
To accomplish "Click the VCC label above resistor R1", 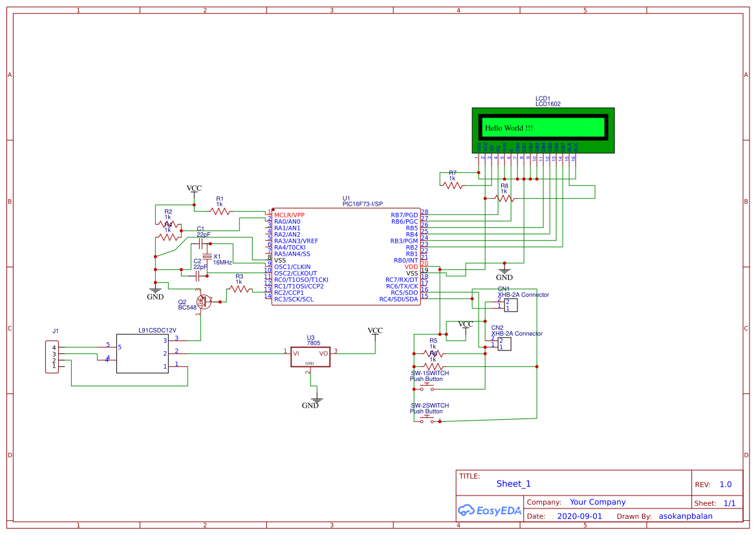I will click(194, 188).
